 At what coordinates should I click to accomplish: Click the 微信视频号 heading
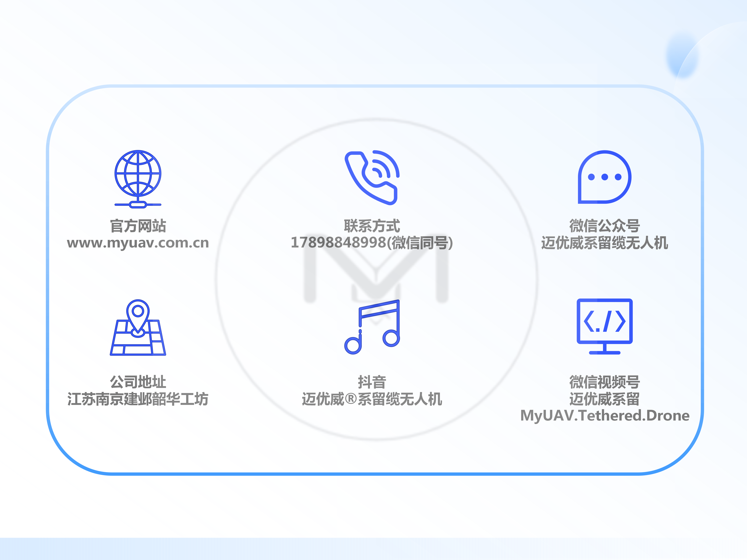605,382
